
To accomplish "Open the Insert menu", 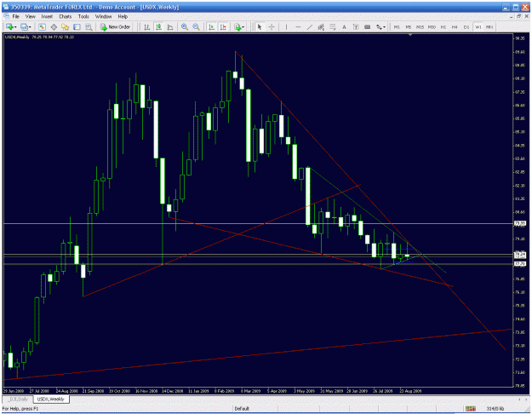I will coord(47,16).
